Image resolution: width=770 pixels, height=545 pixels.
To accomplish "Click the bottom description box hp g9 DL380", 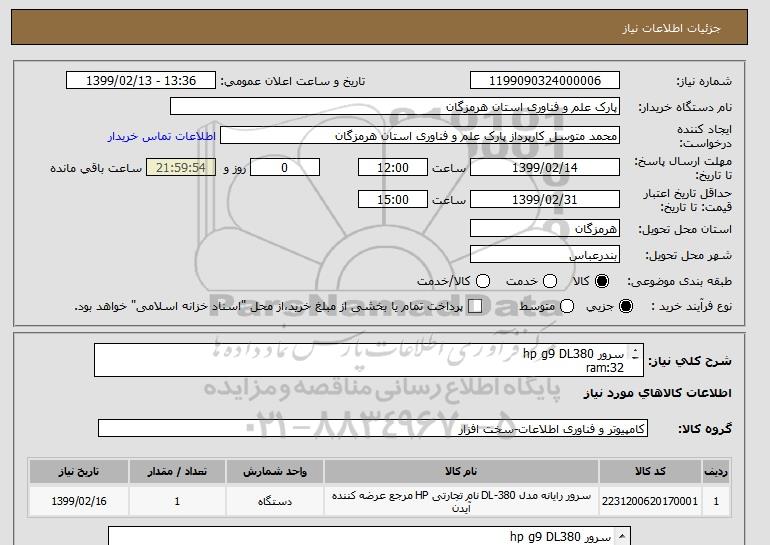I will tap(369, 536).
